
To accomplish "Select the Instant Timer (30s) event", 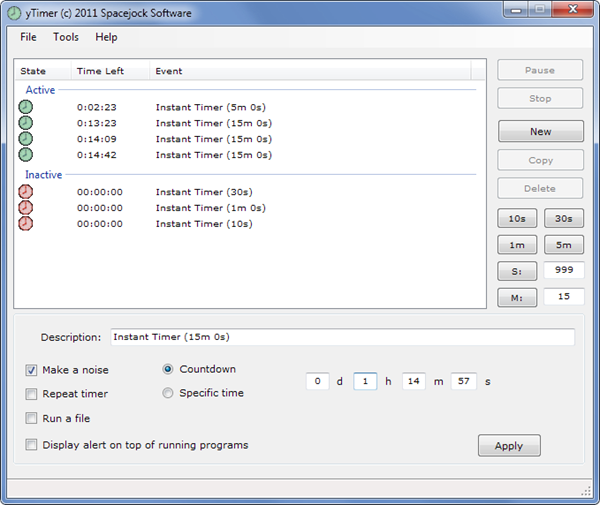I will click(x=204, y=192).
